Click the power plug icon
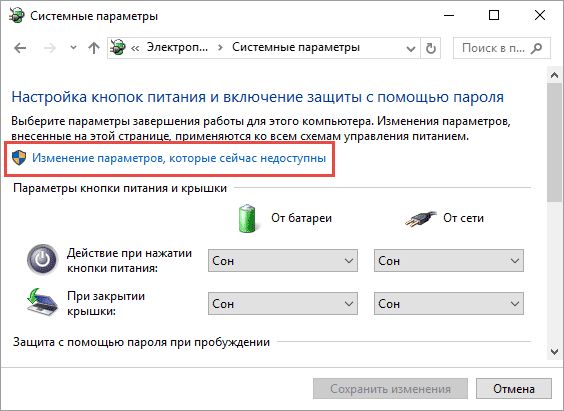 tap(420, 219)
